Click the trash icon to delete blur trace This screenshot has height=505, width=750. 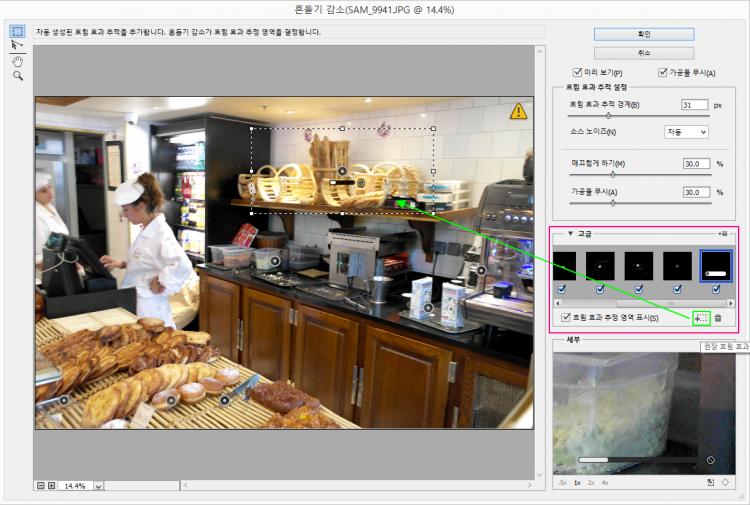718,317
